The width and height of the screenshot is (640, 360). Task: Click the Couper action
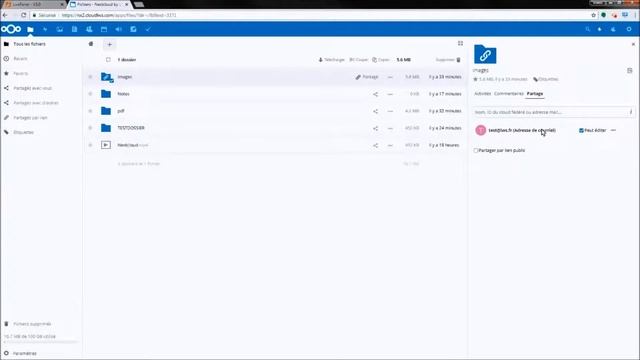[x=358, y=60]
